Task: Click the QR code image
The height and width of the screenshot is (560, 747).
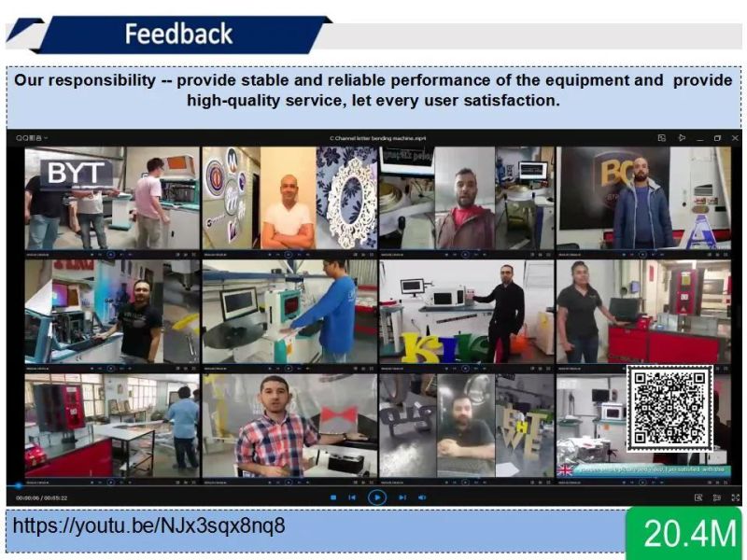Action: click(669, 408)
